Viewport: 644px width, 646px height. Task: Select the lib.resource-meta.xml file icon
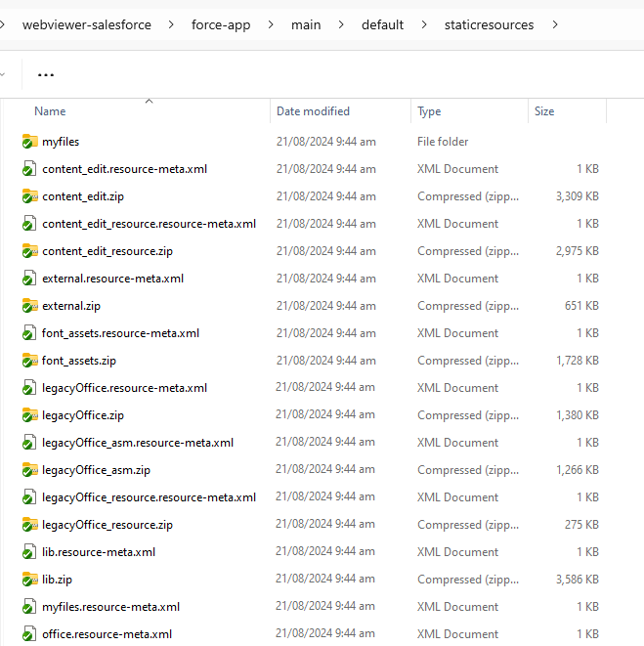click(29, 552)
